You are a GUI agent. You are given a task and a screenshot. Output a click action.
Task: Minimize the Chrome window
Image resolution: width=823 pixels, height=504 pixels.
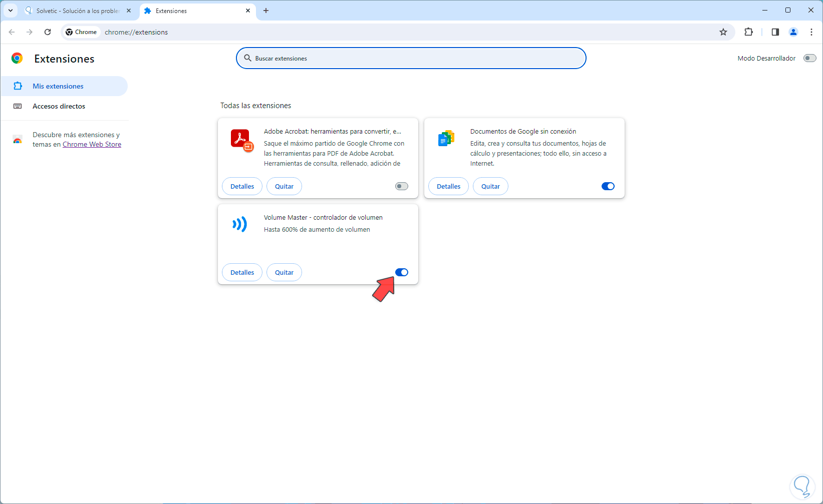[765, 10]
